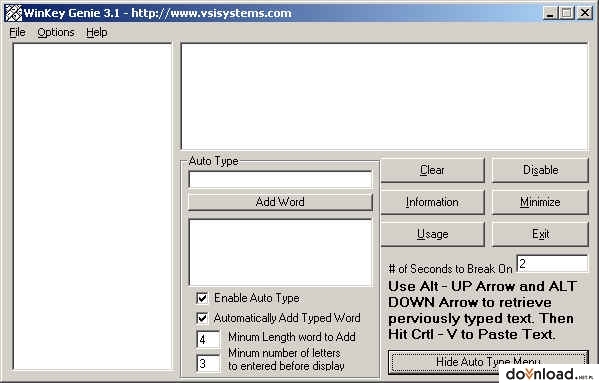599x383 pixels.
Task: Open the Options menu
Action: 56,32
